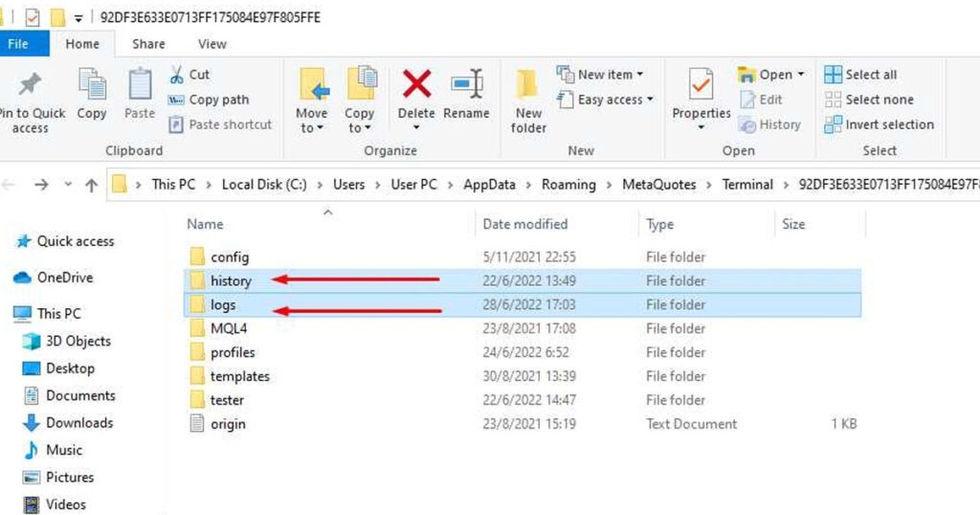Image resolution: width=980 pixels, height=515 pixels.
Task: Click Select none
Action: pos(869,100)
